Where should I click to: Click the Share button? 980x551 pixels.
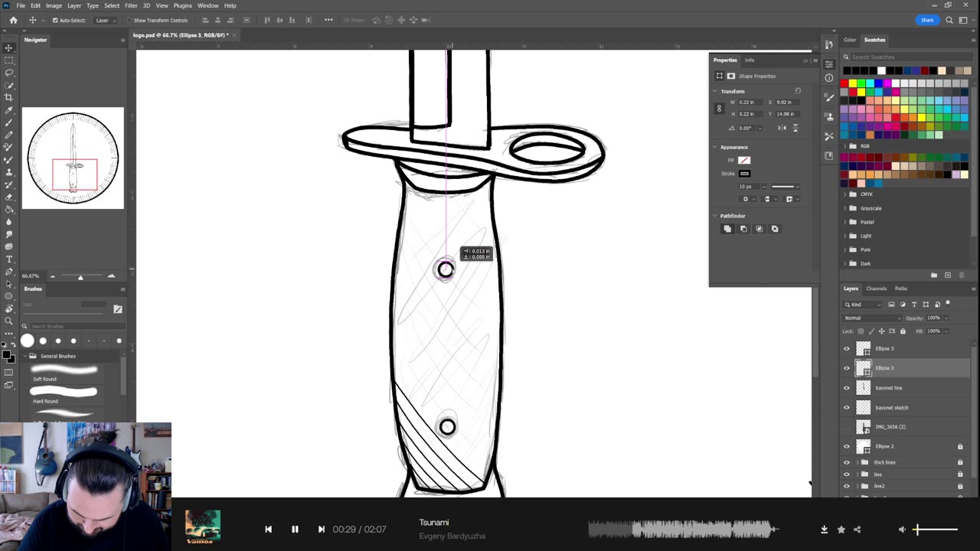pos(927,20)
